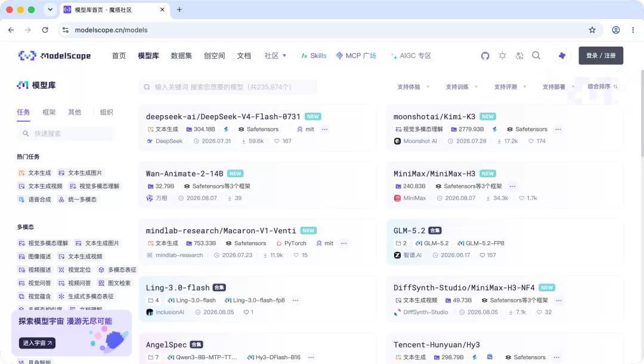Open deepseek-ai/DeepSeek-V4-Flash-0731 model
Screen dimensions: 644x364
223,117
